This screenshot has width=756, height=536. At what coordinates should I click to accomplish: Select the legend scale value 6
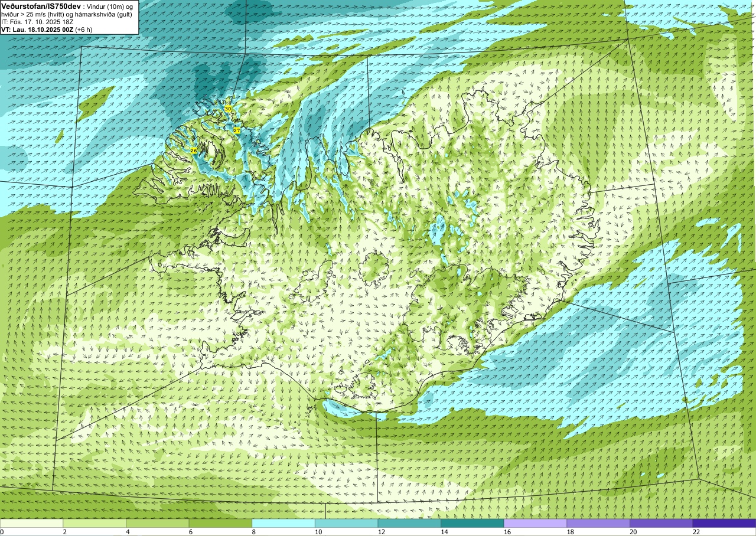[190, 532]
